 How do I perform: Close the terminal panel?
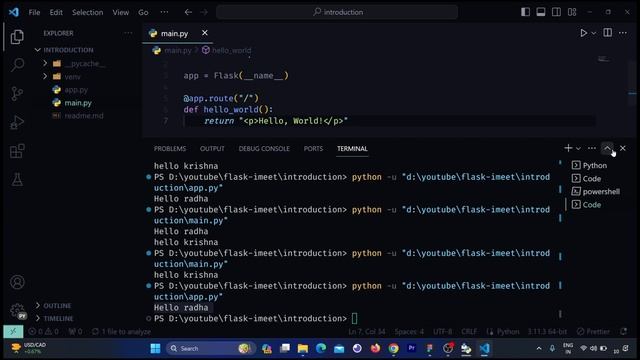(x=623, y=148)
